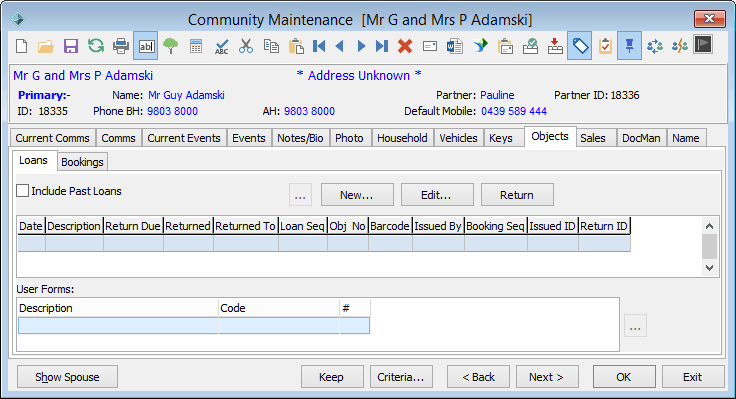Jump to the last record
The width and height of the screenshot is (736, 399).
pos(382,46)
